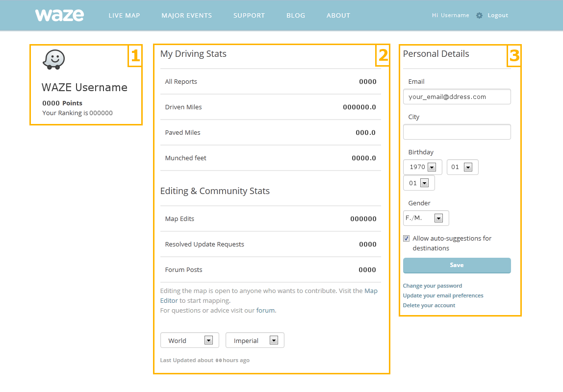Screen dimensions: 563x392
Task: Click the City input field
Action: click(457, 132)
